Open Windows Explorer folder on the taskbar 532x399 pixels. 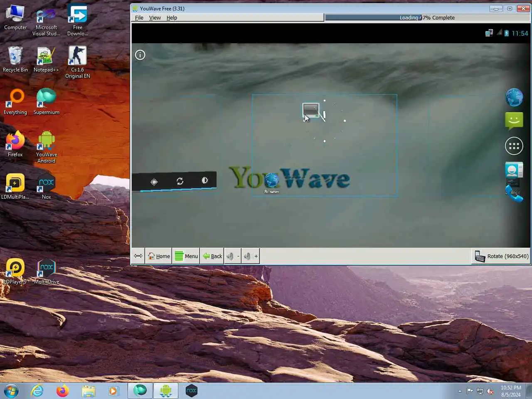[88, 391]
